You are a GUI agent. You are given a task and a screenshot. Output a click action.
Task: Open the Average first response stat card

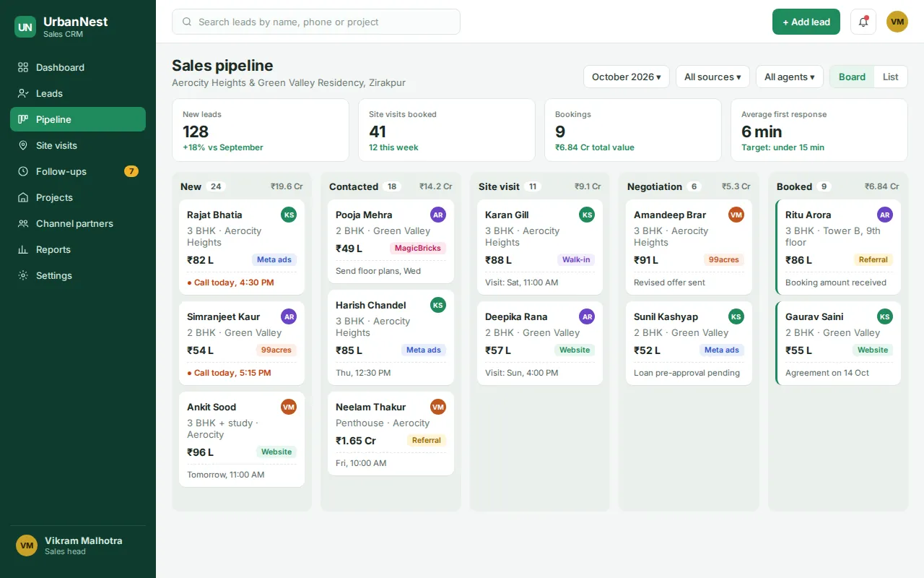(x=819, y=130)
